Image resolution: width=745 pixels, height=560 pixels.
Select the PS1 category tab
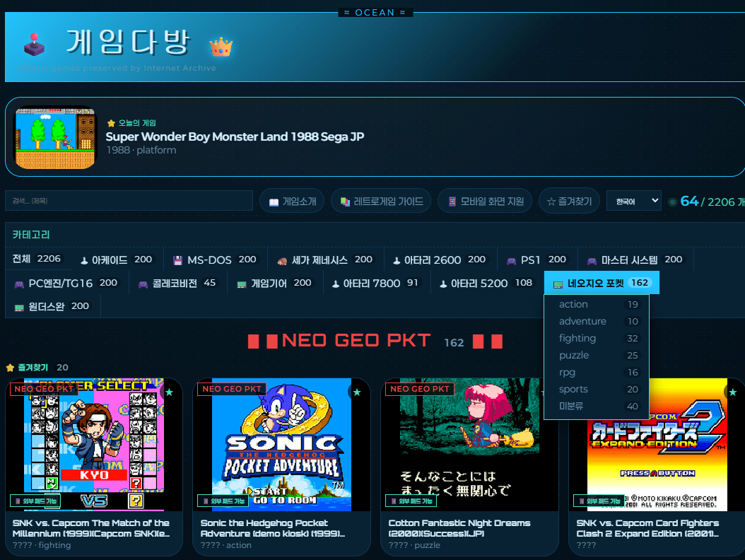pos(537,259)
